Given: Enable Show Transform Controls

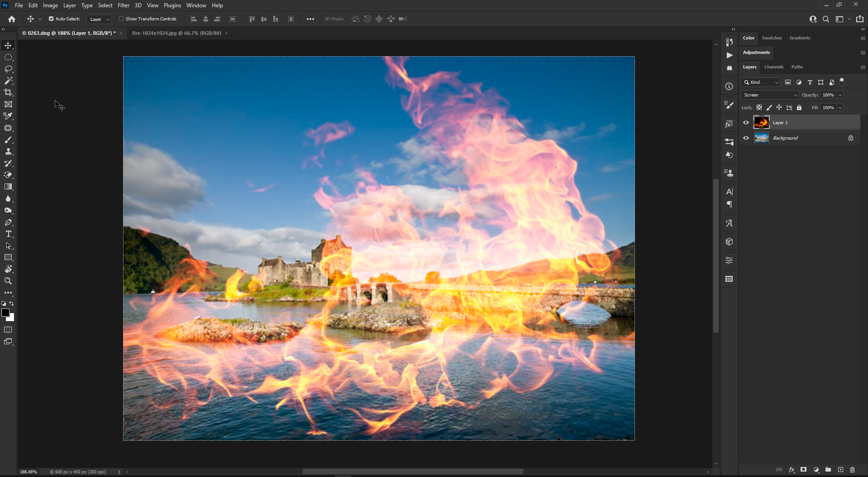Looking at the screenshot, I should pyautogui.click(x=122, y=19).
